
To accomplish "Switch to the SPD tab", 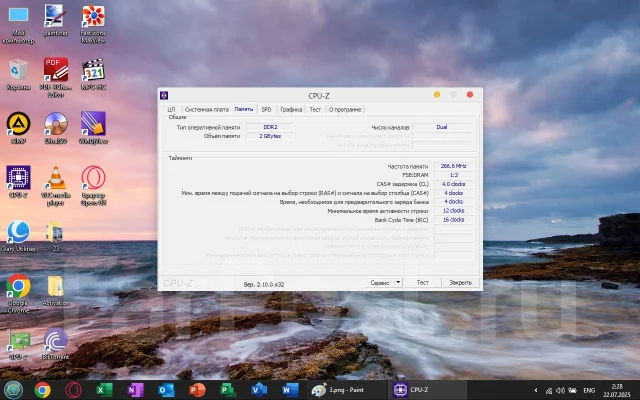I will [x=267, y=109].
